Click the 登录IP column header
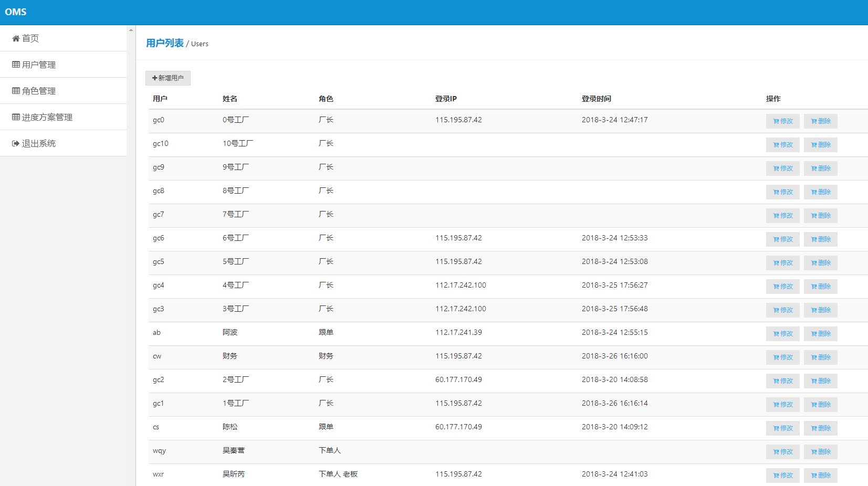Image resolution: width=868 pixels, height=486 pixels. point(446,99)
